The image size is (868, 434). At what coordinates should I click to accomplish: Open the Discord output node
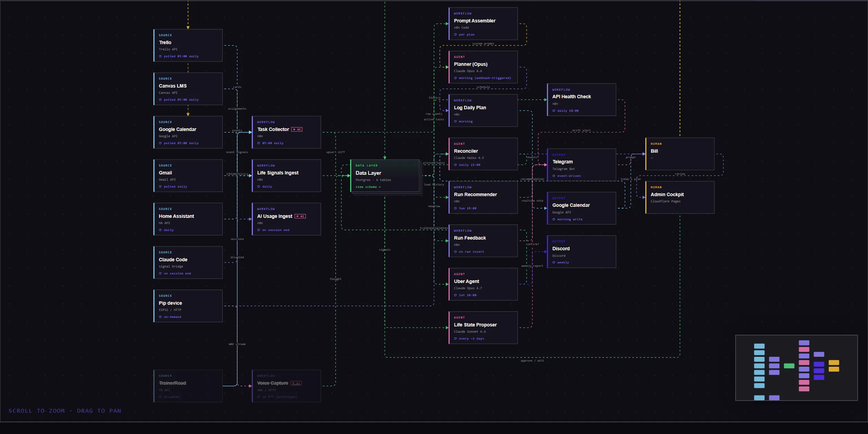coord(582,252)
